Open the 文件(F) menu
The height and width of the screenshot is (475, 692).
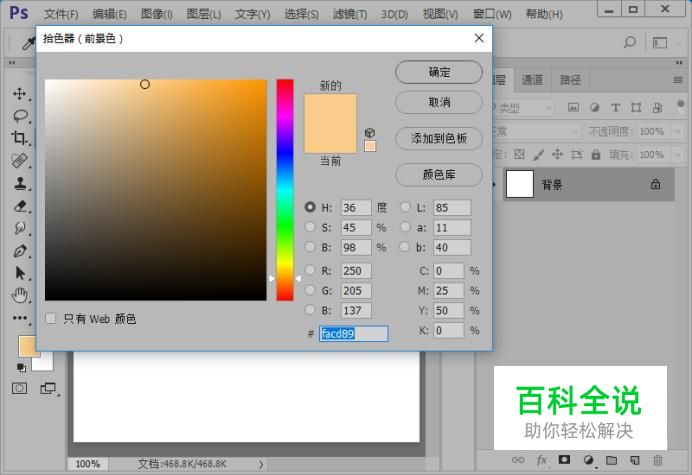point(61,14)
